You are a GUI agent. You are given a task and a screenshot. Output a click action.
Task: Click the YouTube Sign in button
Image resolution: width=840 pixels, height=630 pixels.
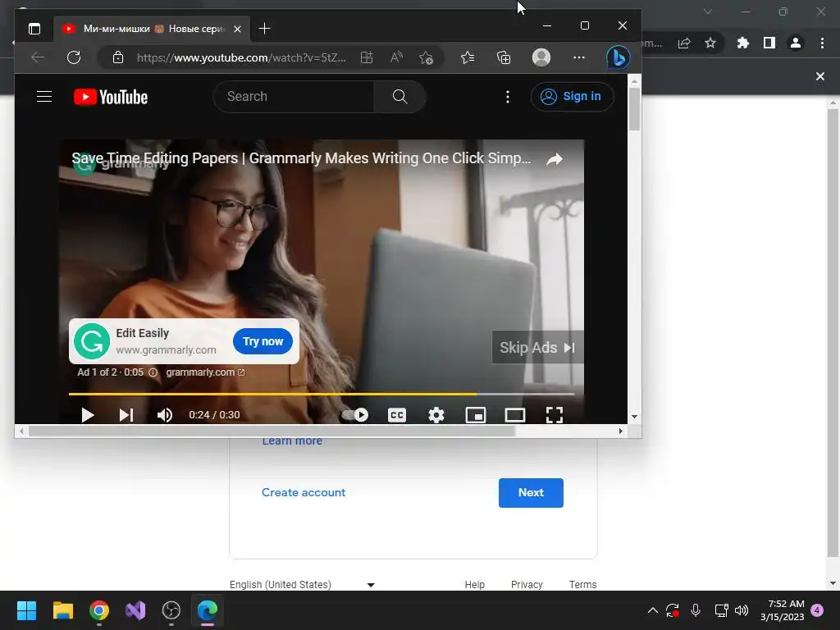click(x=572, y=97)
